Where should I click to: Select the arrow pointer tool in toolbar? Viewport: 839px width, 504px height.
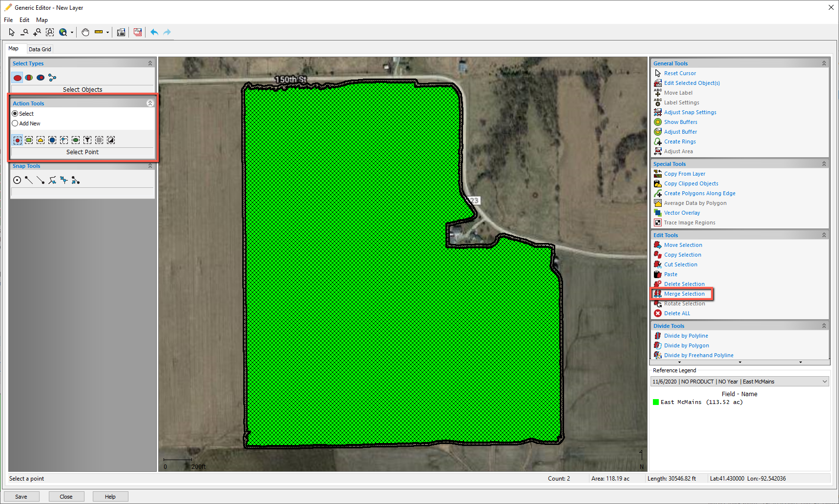tap(12, 32)
